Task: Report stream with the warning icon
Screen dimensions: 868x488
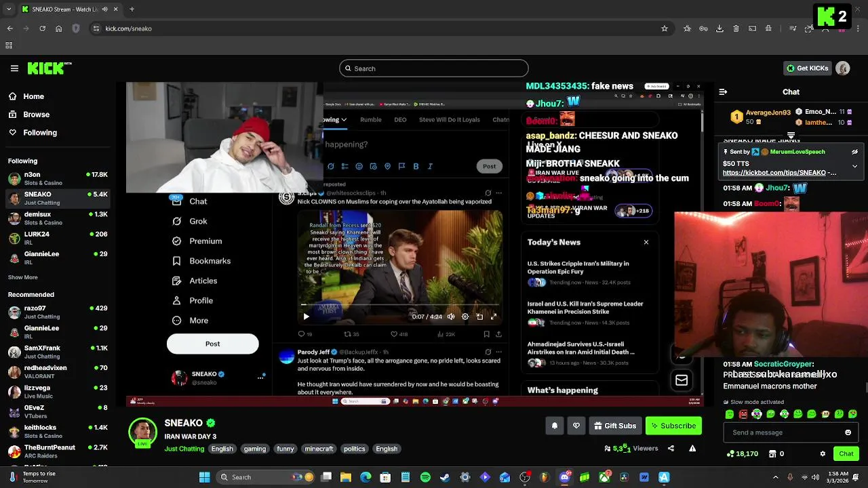Action: tap(692, 448)
